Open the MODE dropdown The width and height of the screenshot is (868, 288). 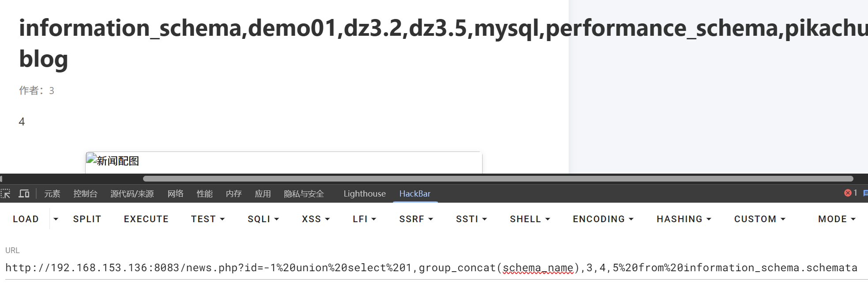coord(837,219)
